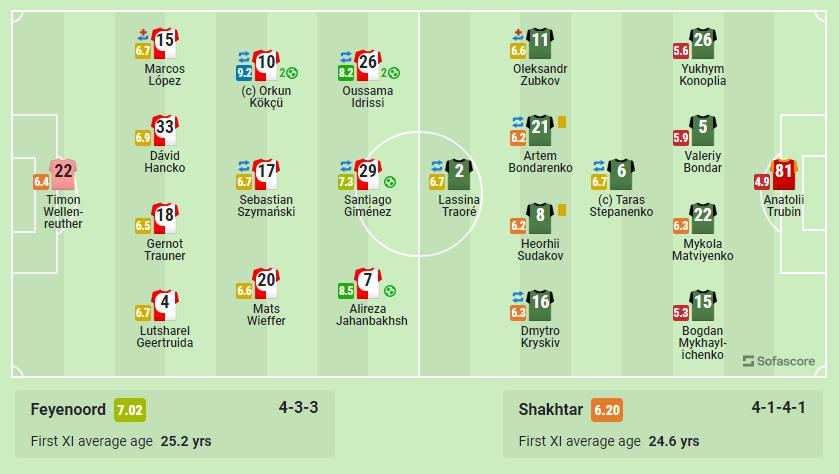
Task: Click substitution arrows icon beside Oussama Idrissi
Action: tap(346, 56)
